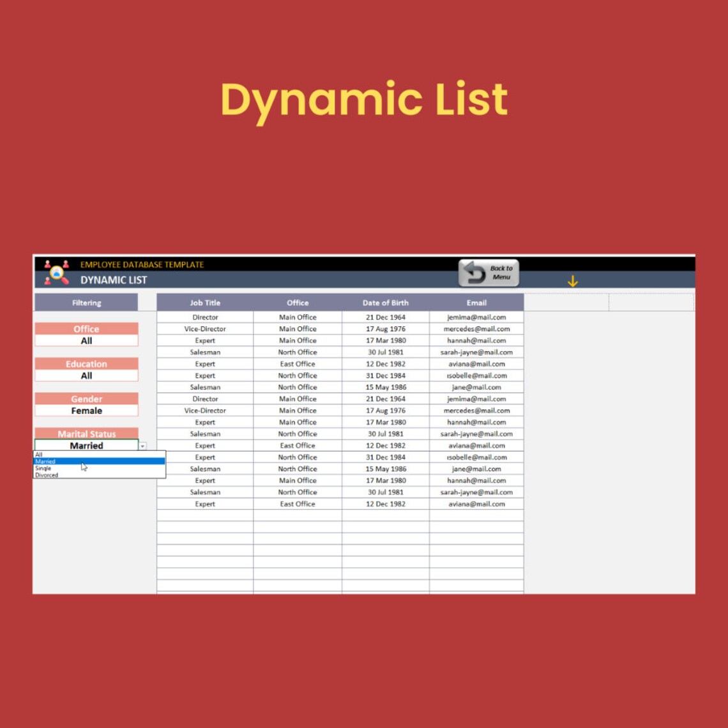
Task: Click the Email column header
Action: [x=476, y=302]
